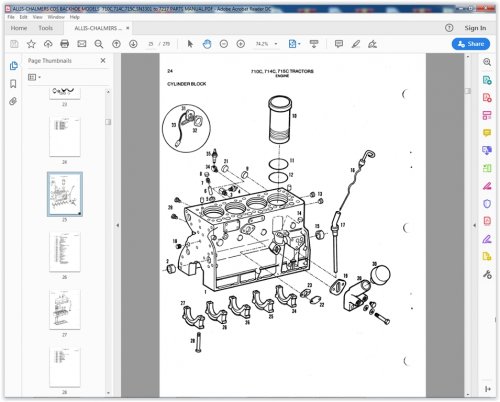Click the Sign In link

[475, 28]
